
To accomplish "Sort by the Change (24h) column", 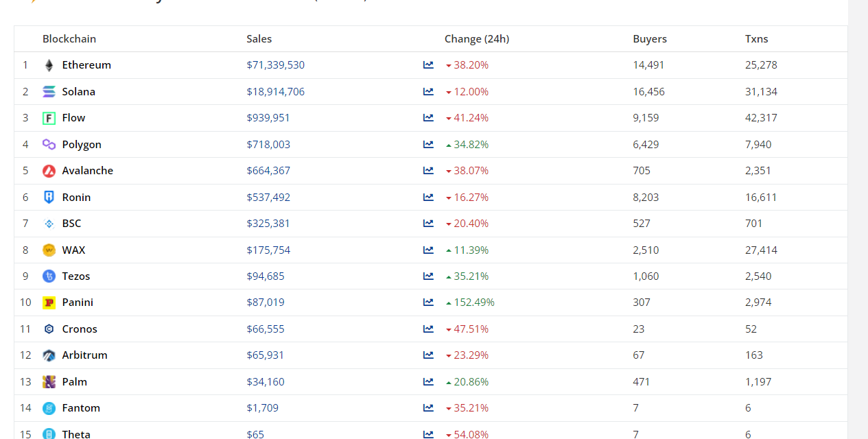I will pos(477,38).
